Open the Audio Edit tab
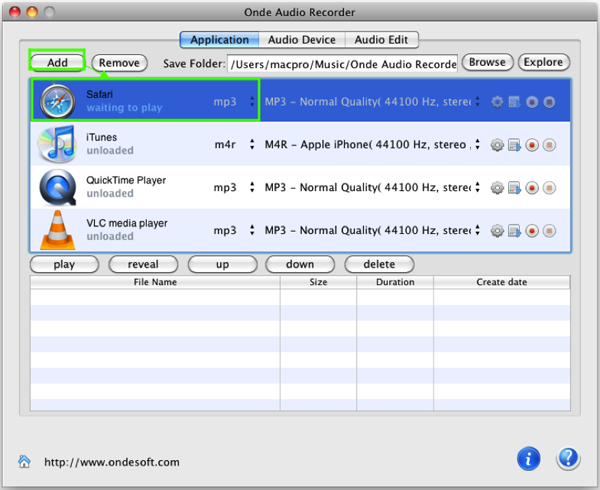The height and width of the screenshot is (490, 600). tap(381, 40)
